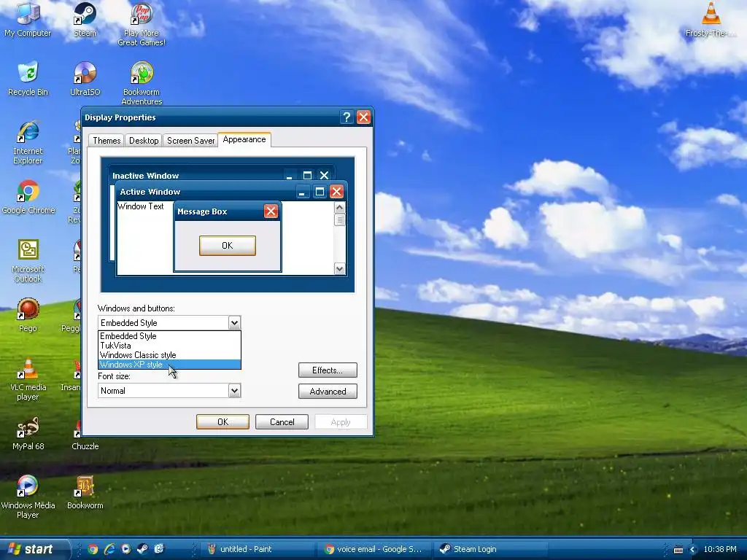Launch the Steam desktop shortcut

(85, 19)
